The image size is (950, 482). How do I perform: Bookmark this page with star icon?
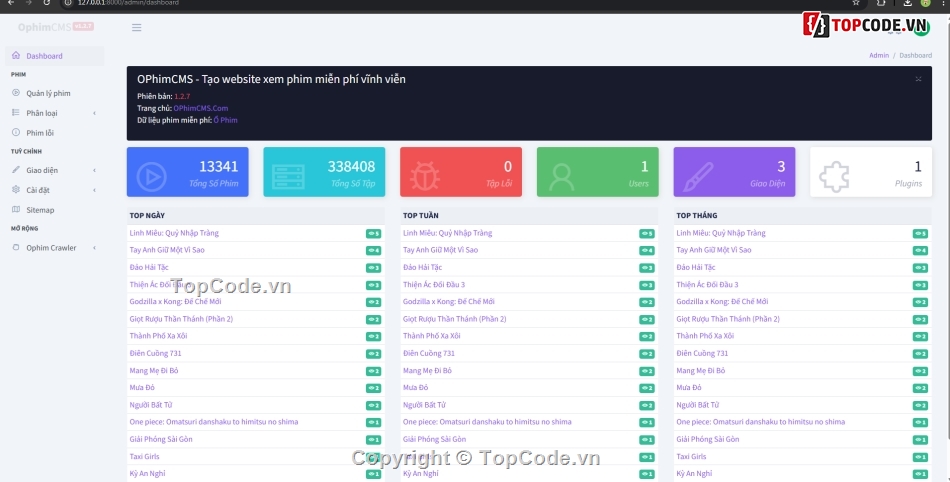[x=856, y=3]
